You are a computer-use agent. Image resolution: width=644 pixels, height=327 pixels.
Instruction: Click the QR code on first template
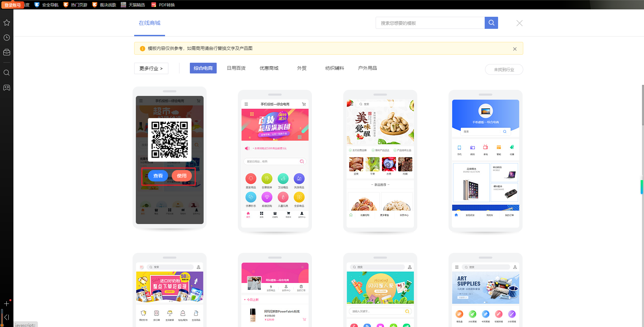click(170, 140)
